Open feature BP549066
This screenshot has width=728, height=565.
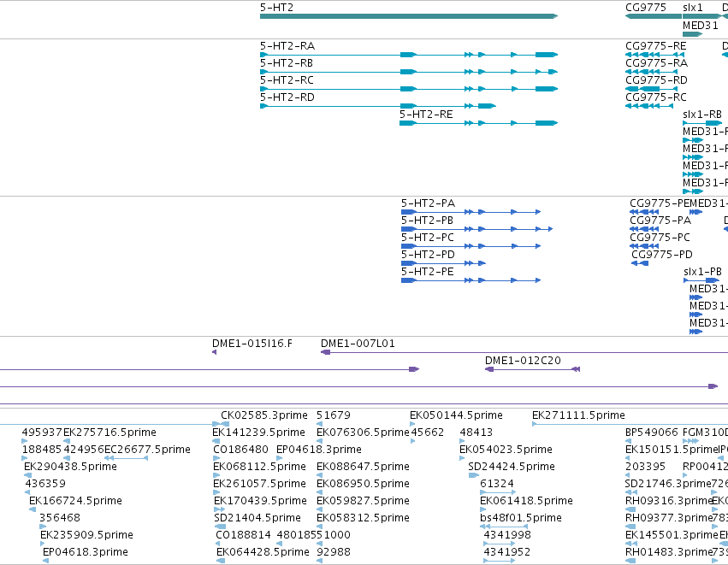(x=652, y=433)
